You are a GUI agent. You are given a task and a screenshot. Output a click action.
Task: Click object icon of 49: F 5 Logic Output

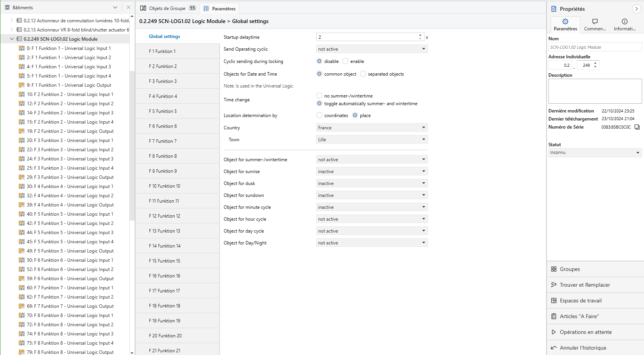point(22,251)
